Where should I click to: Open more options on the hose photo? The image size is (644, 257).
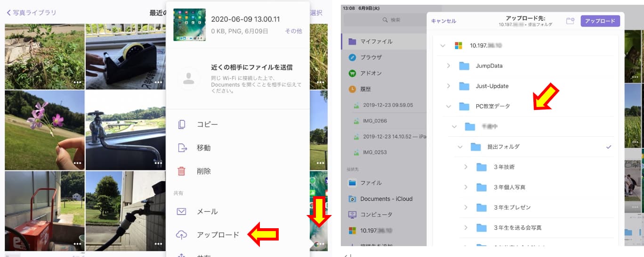[159, 244]
